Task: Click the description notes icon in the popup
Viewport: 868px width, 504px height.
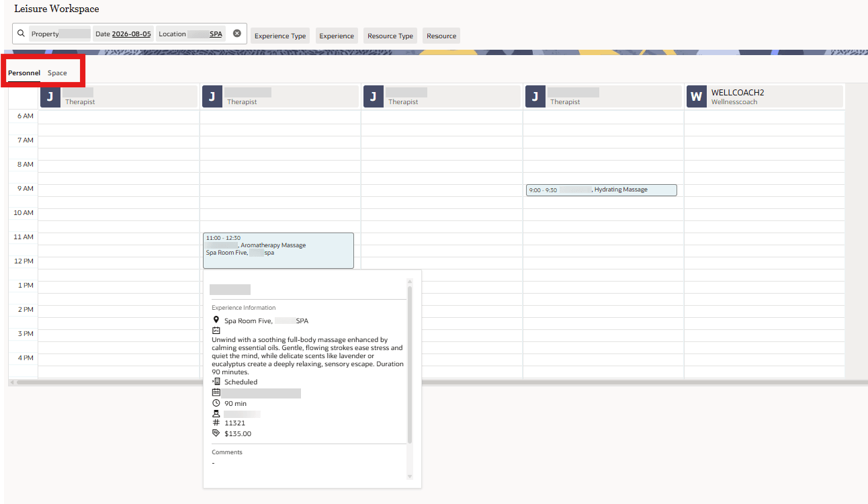Action: click(x=216, y=331)
